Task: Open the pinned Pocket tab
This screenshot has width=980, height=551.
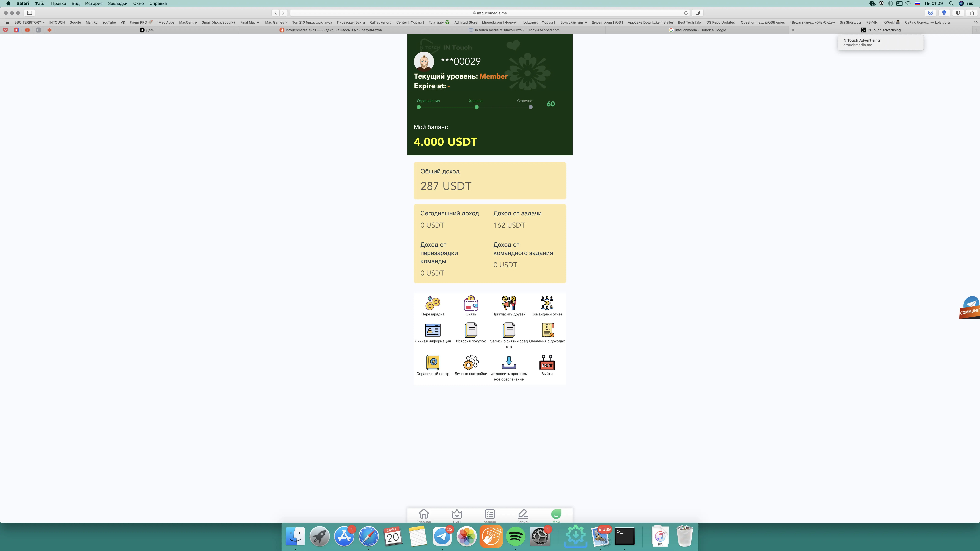Action: pyautogui.click(x=5, y=30)
